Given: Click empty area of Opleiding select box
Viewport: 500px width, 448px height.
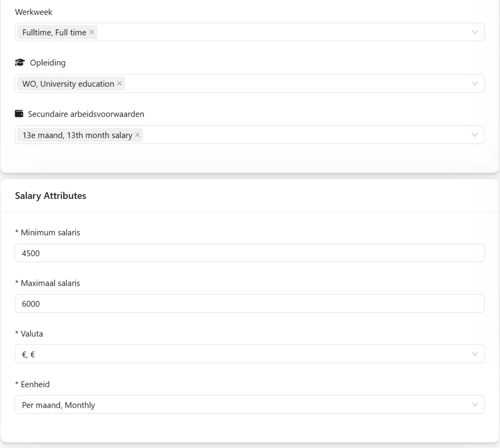Looking at the screenshot, I should pos(297,83).
